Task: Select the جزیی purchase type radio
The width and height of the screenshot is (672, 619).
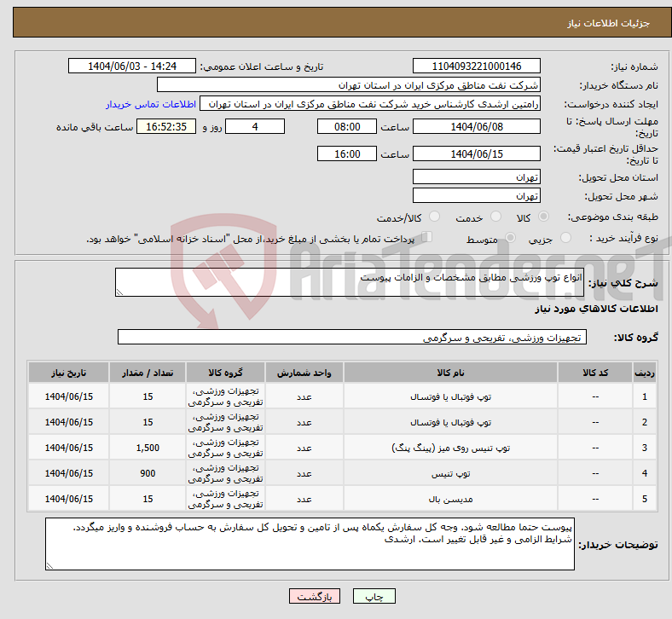Action: [x=565, y=238]
